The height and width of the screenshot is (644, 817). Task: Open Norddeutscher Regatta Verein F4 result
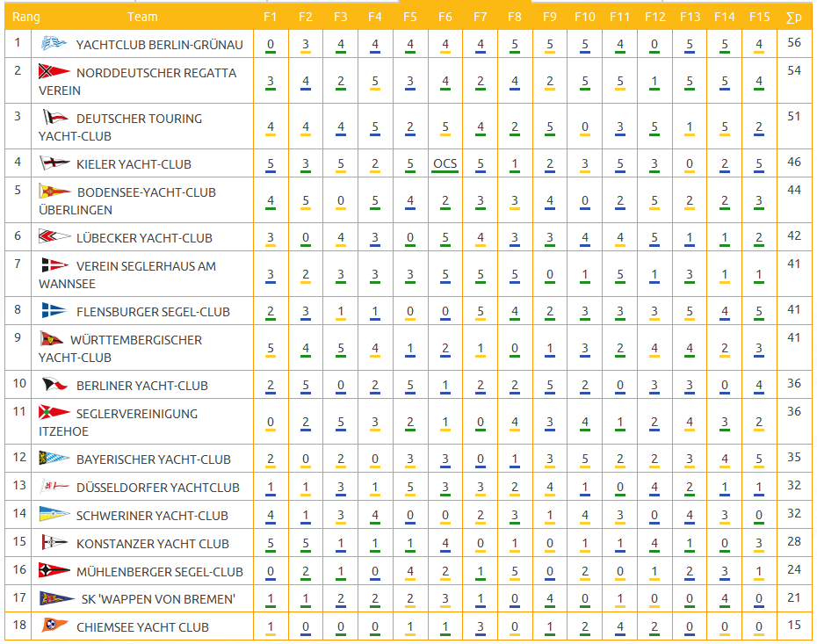(375, 82)
